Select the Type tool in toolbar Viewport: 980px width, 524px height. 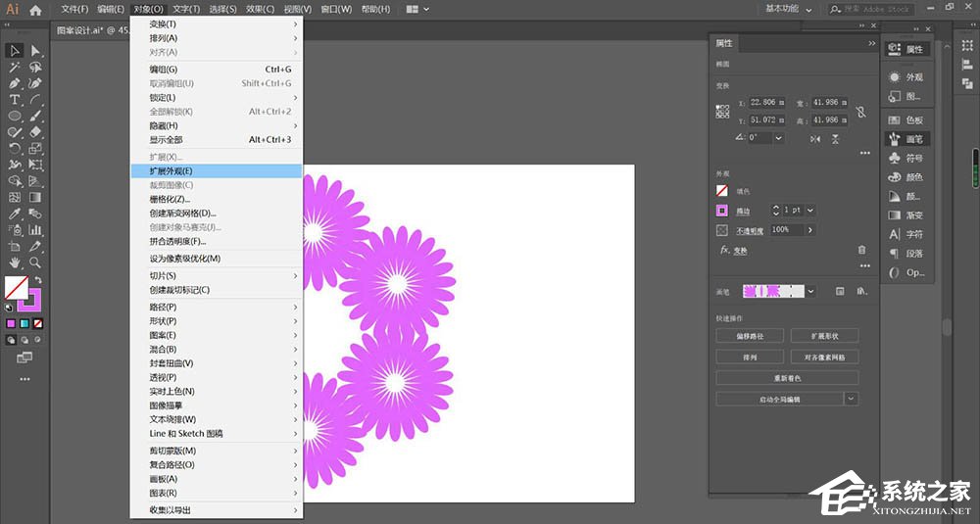tap(16, 100)
